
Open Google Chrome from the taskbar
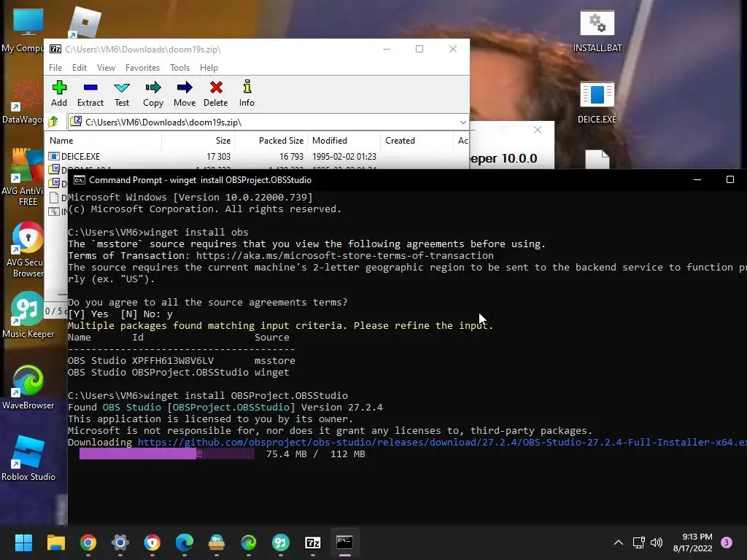[x=88, y=542]
